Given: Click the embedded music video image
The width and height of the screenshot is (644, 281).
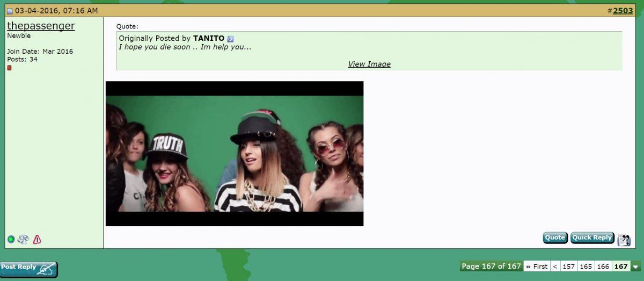Looking at the screenshot, I should coord(235,154).
